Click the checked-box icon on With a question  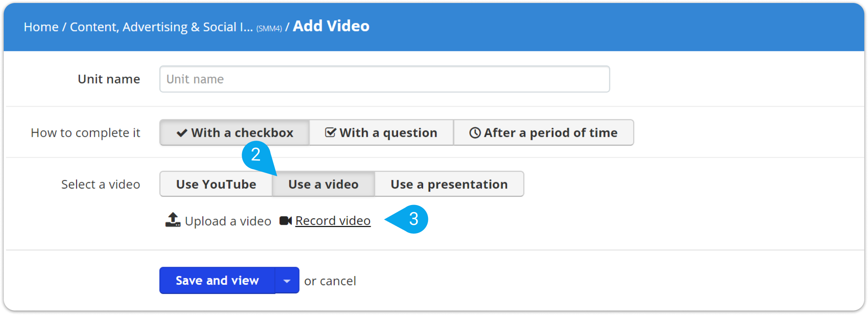(330, 132)
